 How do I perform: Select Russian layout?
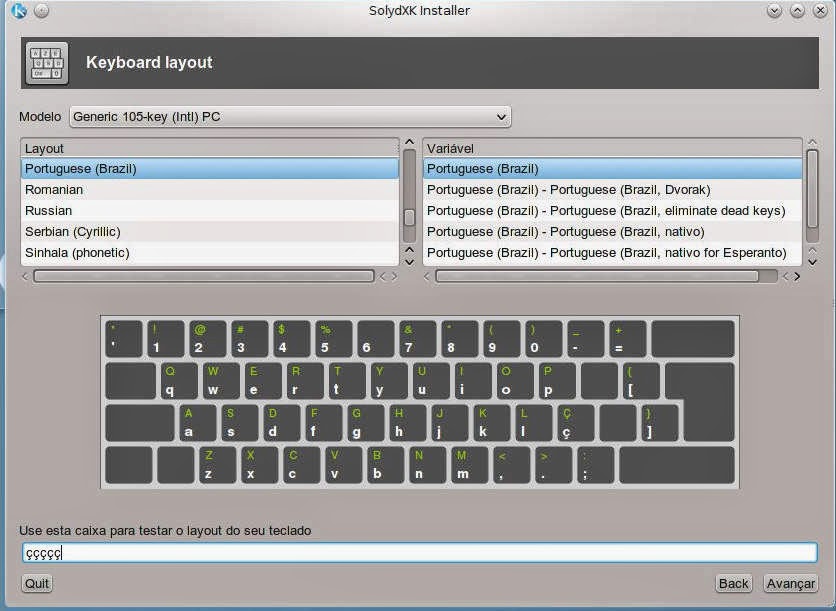[210, 211]
